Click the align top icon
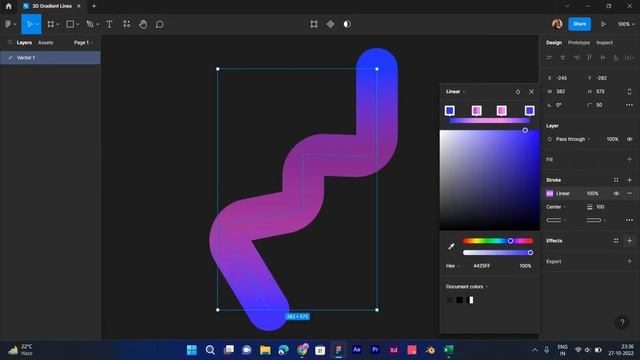The height and width of the screenshot is (360, 640). (589, 58)
